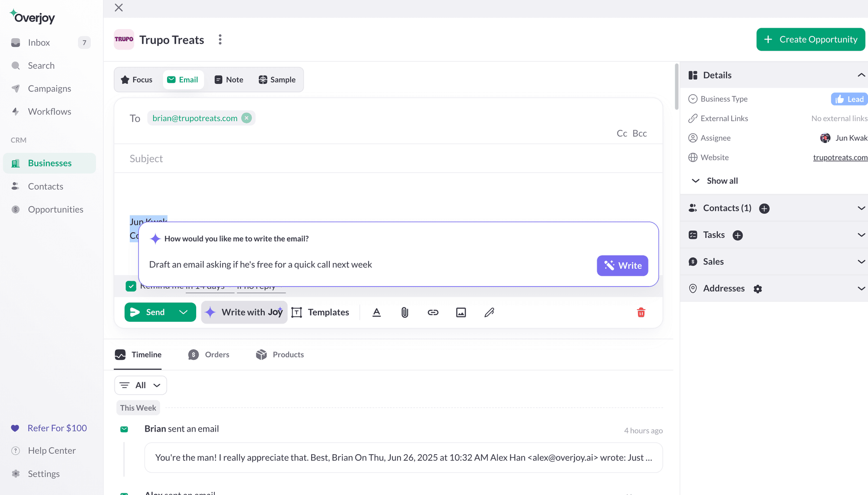Click the Create Opportunity button
The height and width of the screenshot is (495, 868).
810,40
